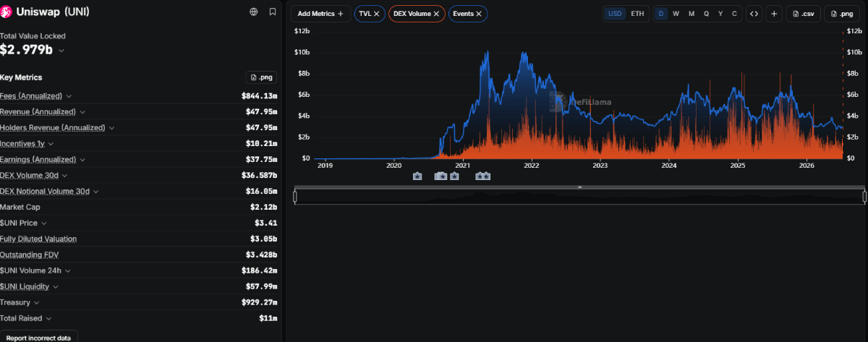Viewport: 868px width, 342px height.
Task: Click the $11m total raised value
Action: click(269, 319)
